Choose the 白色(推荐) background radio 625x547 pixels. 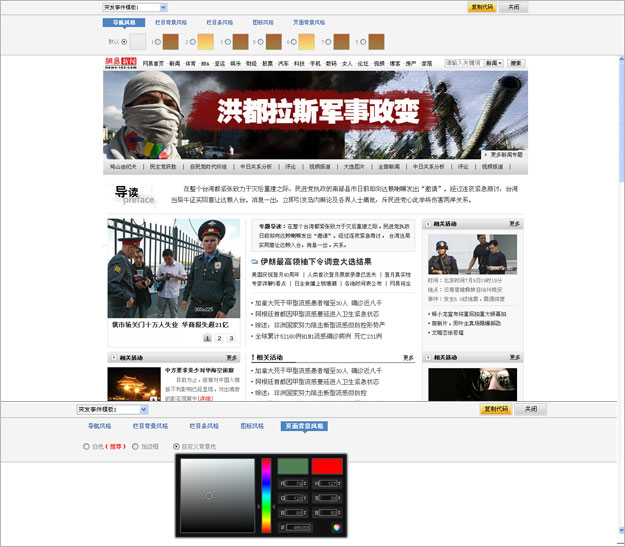tap(86, 447)
